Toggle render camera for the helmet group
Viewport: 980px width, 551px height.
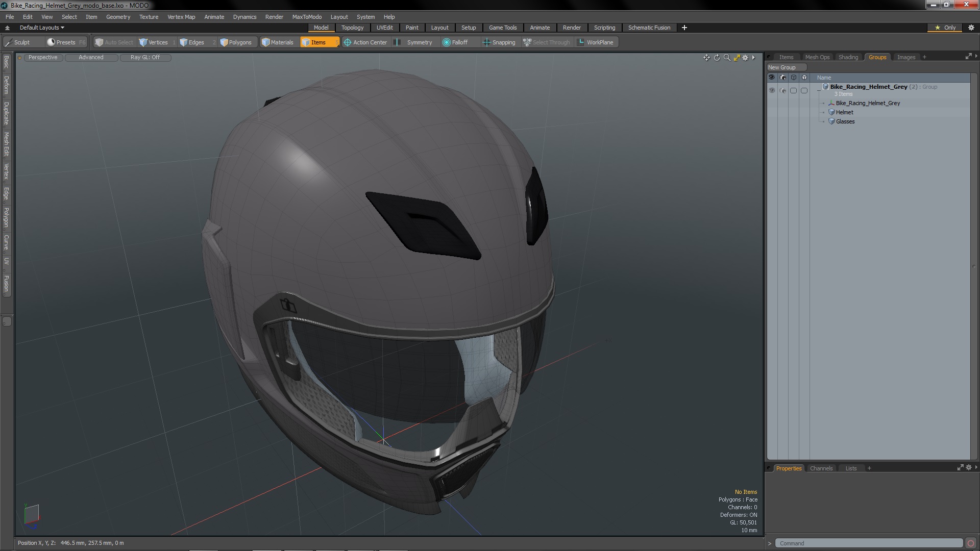(x=783, y=90)
